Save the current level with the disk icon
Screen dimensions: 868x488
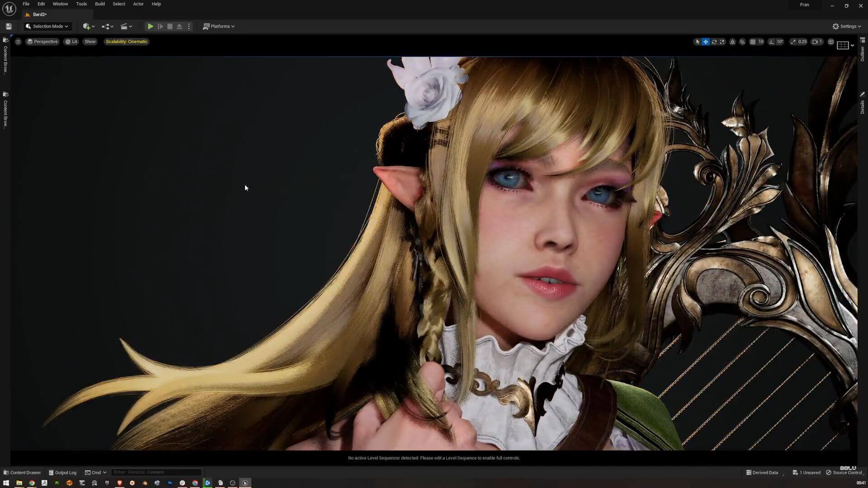coord(9,26)
